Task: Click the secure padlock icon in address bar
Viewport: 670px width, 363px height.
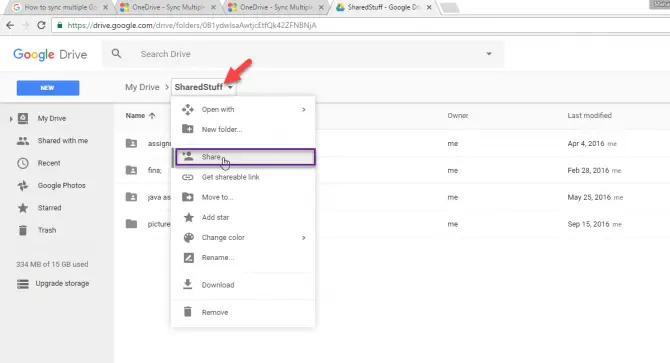Action: (59, 25)
